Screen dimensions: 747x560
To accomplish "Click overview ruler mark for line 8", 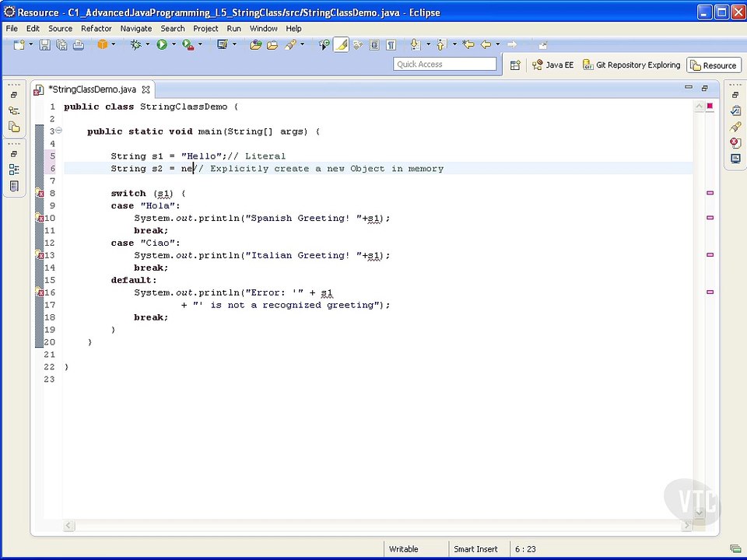I will [x=710, y=193].
